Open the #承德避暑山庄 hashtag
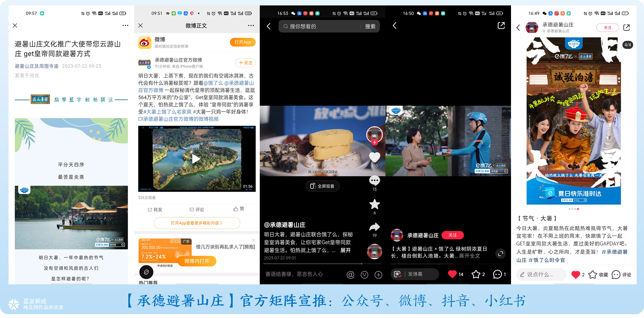 point(572,256)
